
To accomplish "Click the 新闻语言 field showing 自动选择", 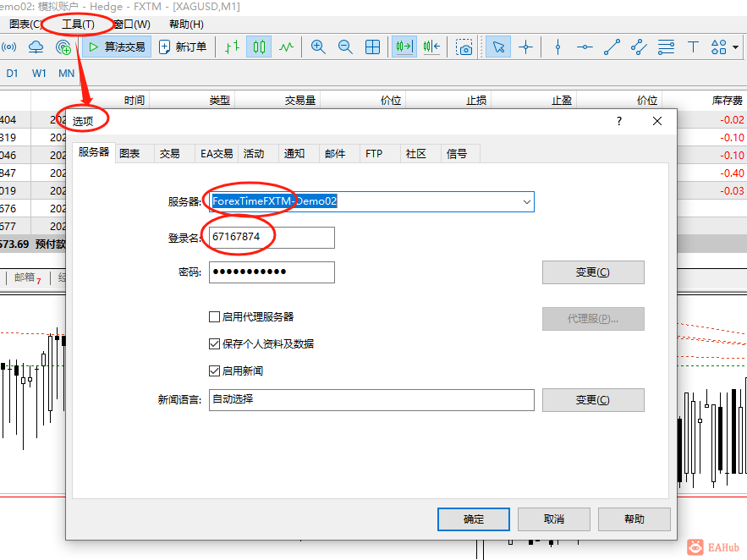I will (x=371, y=400).
